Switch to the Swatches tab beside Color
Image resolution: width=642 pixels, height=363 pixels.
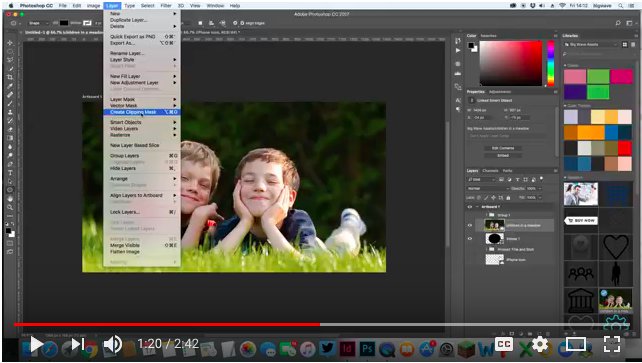(x=488, y=36)
